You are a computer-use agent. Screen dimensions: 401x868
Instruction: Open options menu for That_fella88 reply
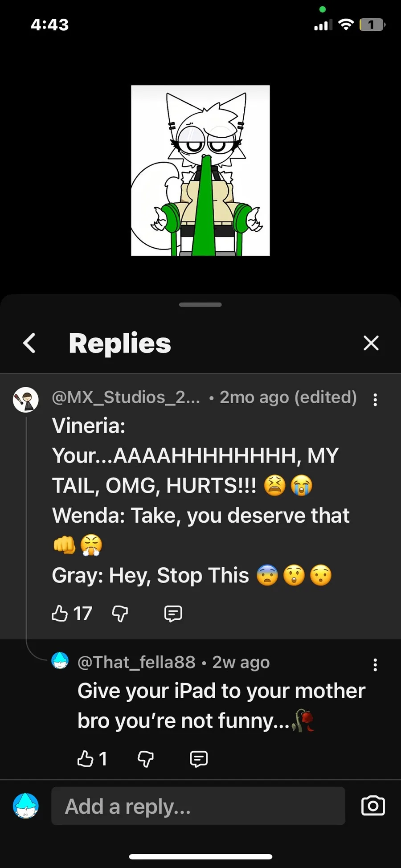[x=375, y=665]
